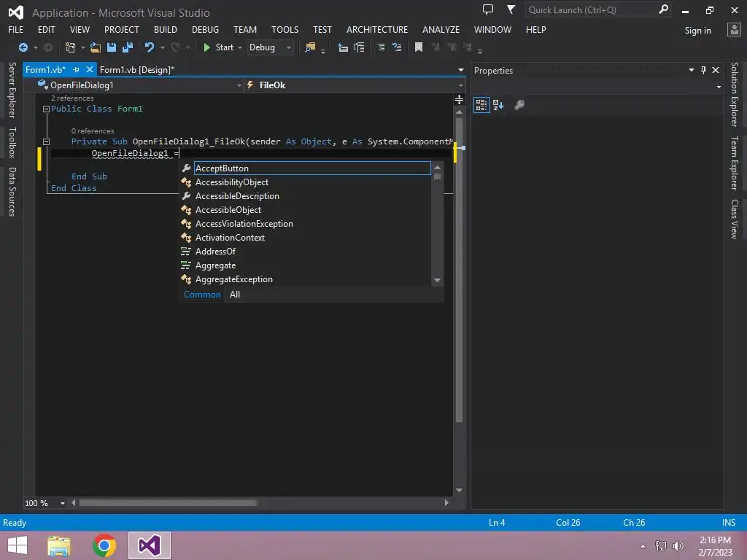Open the Navigate Backward history dropdown arrow

click(x=35, y=47)
